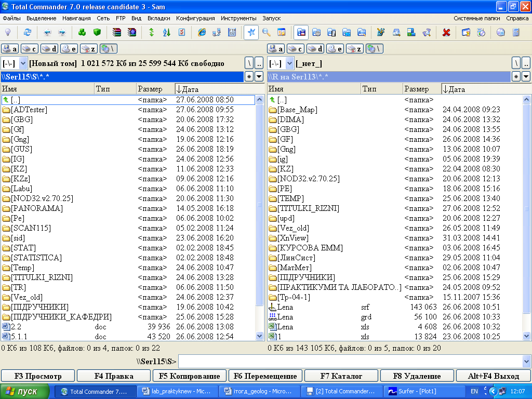Select network neighborhood button in left panel
The image size is (532, 399).
109,49
